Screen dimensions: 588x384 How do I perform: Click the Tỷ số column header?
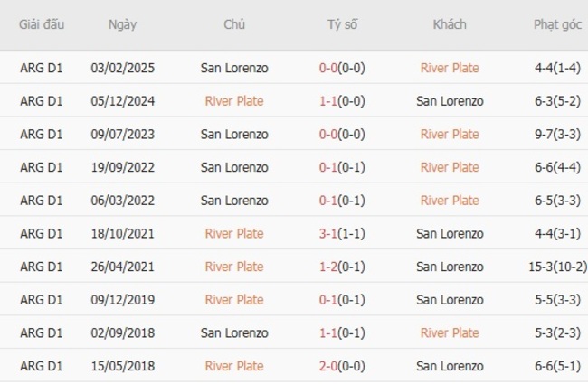click(x=342, y=24)
